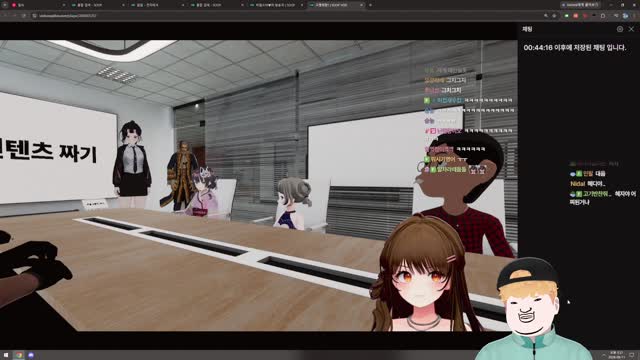640x360 pixels.
Task: Open Discord from the taskbar
Action: 31,356
